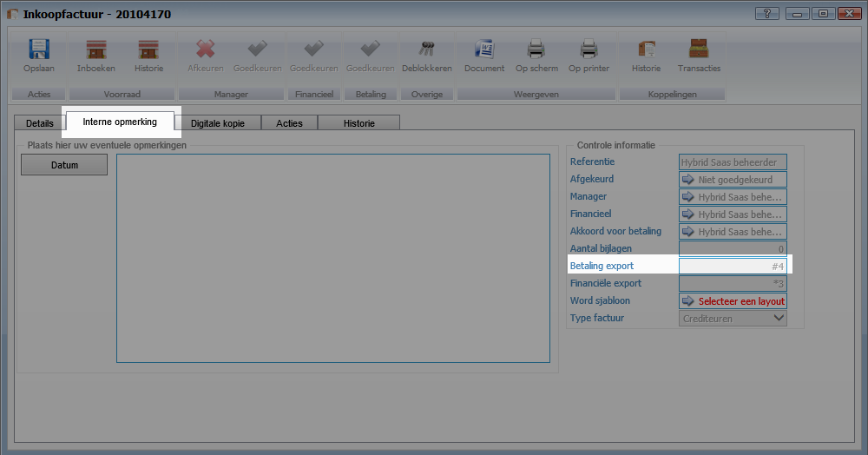Open the Acties tab
Image resolution: width=868 pixels, height=455 pixels.
tap(289, 123)
